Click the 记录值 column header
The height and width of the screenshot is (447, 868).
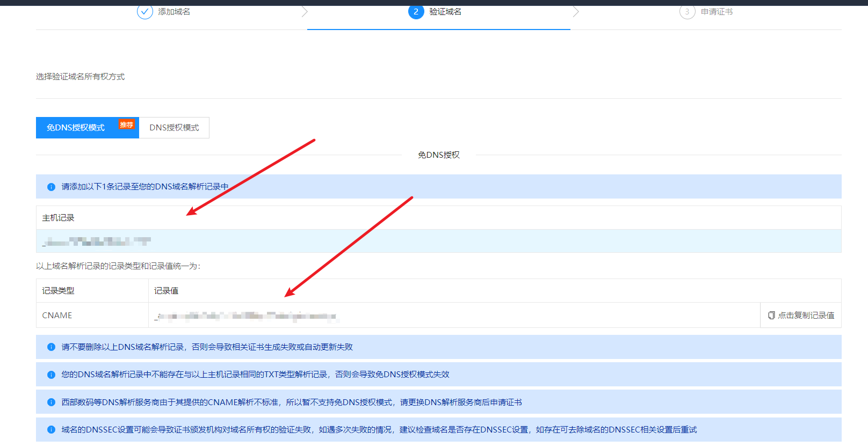click(x=166, y=291)
